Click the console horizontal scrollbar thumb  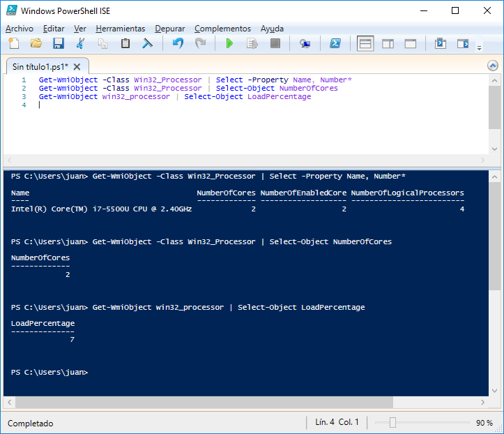pyautogui.click(x=204, y=402)
